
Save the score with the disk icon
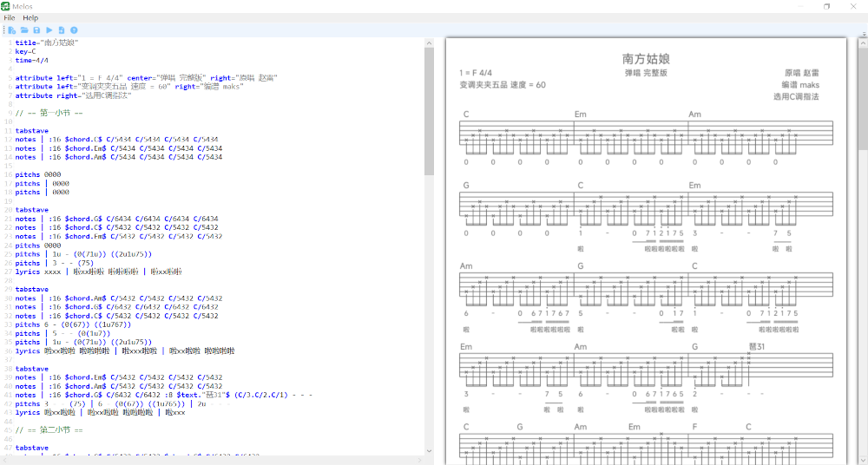click(x=36, y=29)
